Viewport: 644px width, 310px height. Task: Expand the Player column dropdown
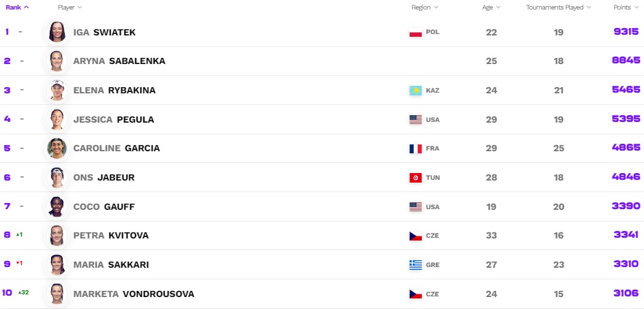coord(70,7)
